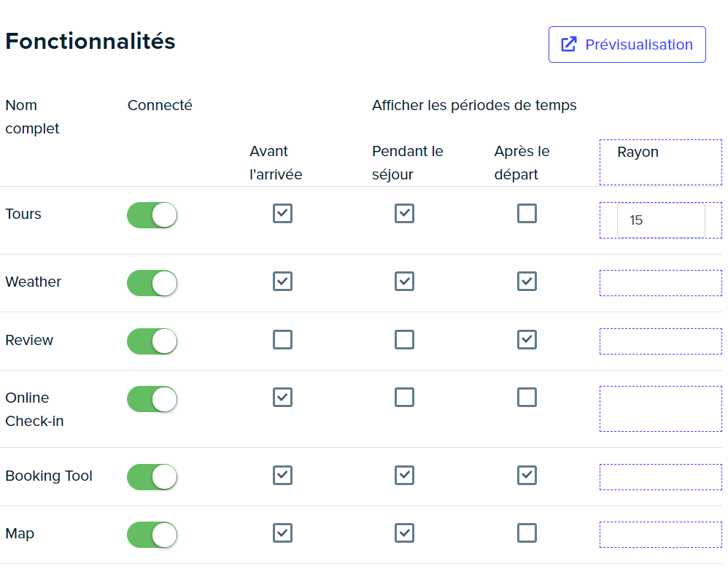The height and width of the screenshot is (569, 728).
Task: Disable the Map connected toggle
Action: click(152, 535)
